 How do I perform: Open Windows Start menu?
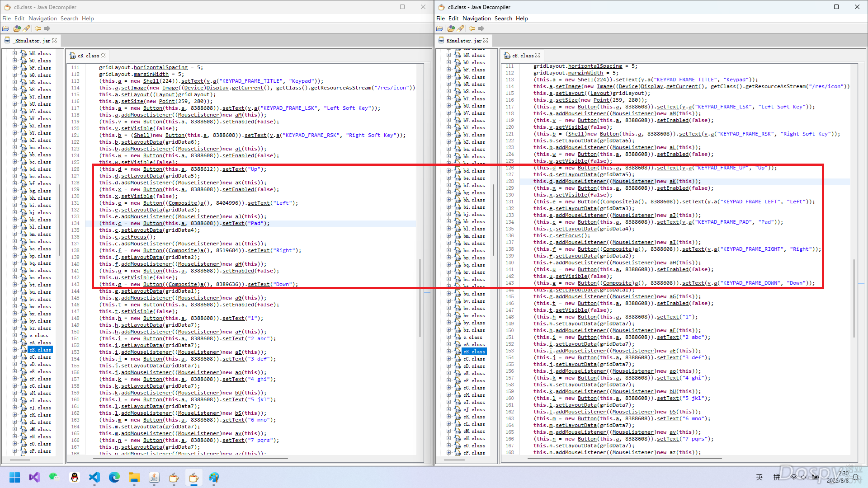click(15, 477)
